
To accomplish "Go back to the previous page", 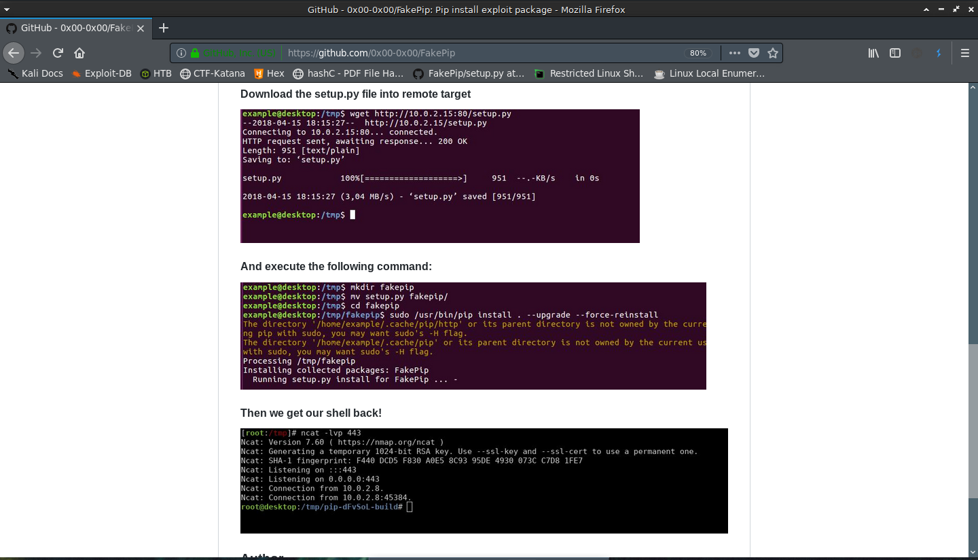I will click(x=14, y=53).
